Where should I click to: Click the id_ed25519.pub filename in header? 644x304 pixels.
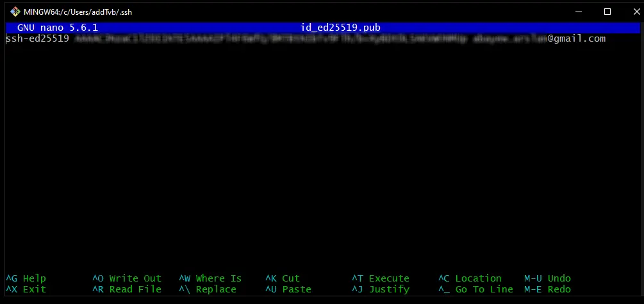(340, 28)
